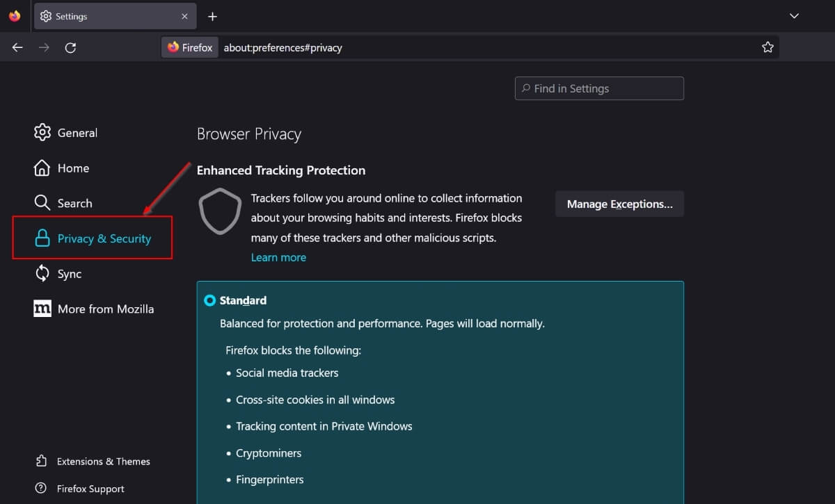Click the Firefox badge in the address bar
This screenshot has height=504, width=835.
[x=189, y=47]
